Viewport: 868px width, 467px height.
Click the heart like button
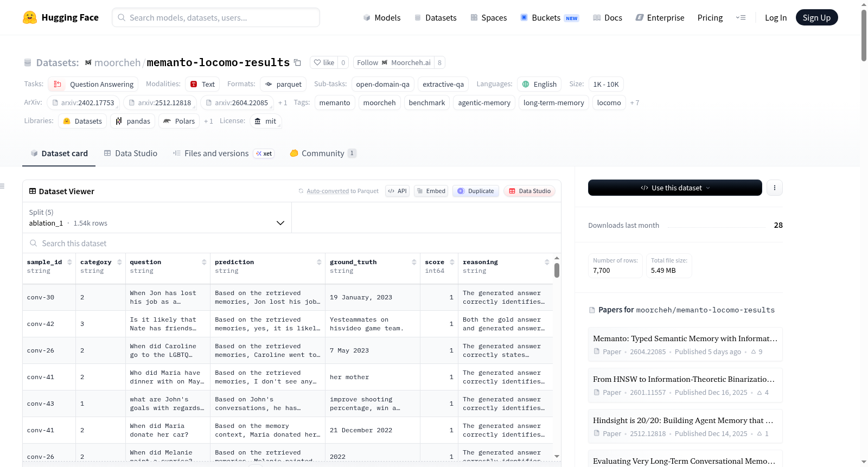[324, 62]
